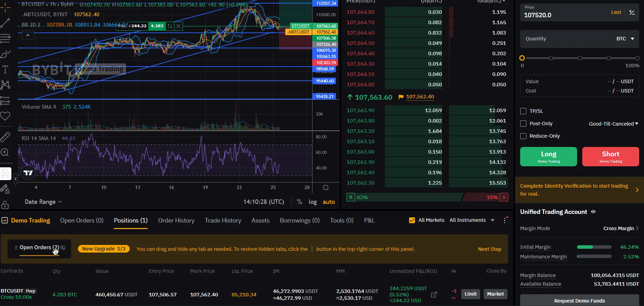Screen dimensions: 644x306
Task: Switch to the Trade History tab
Action: tap(223, 220)
